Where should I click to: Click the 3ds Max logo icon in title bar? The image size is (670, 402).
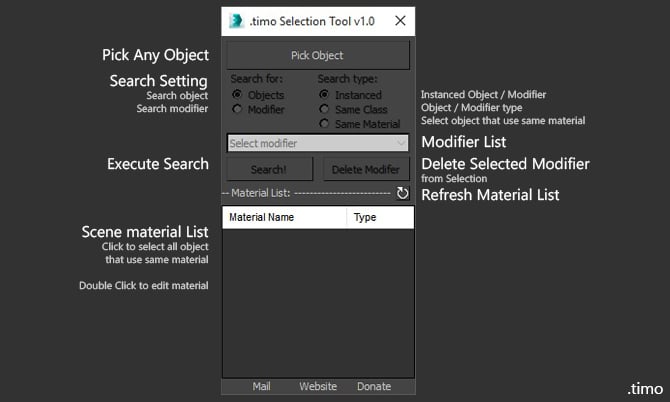click(237, 20)
